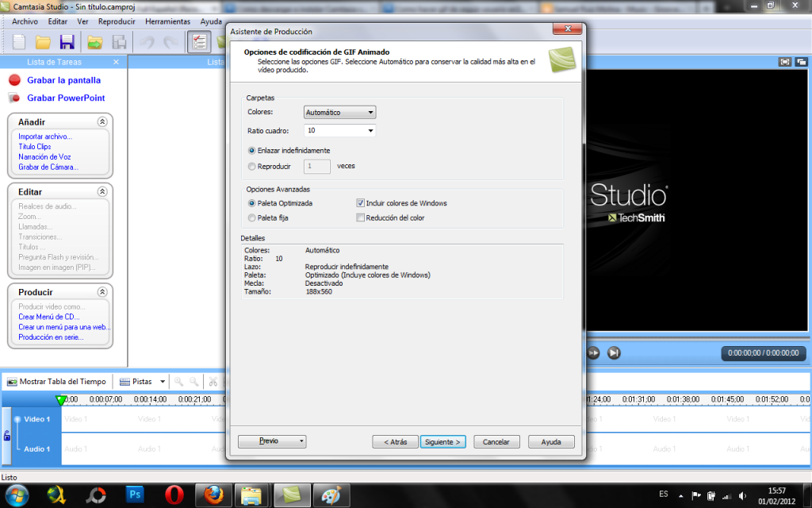Select the Paleta fija radio button

[251, 217]
